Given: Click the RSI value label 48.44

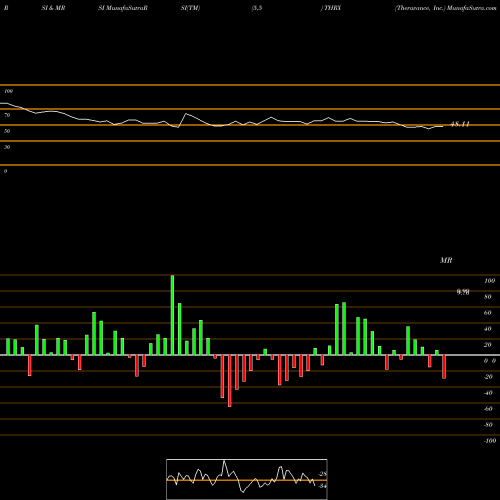Looking at the screenshot, I should pyautogui.click(x=460, y=124).
